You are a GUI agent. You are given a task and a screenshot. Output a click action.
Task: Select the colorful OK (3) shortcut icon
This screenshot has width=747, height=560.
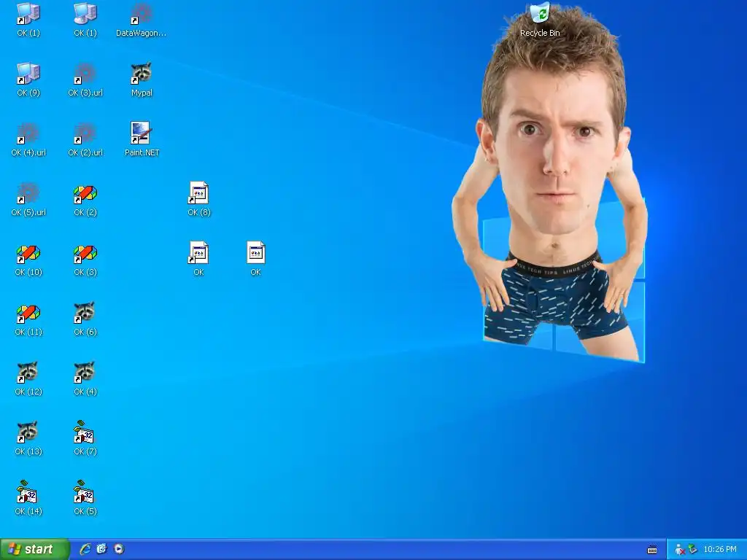[85, 259]
